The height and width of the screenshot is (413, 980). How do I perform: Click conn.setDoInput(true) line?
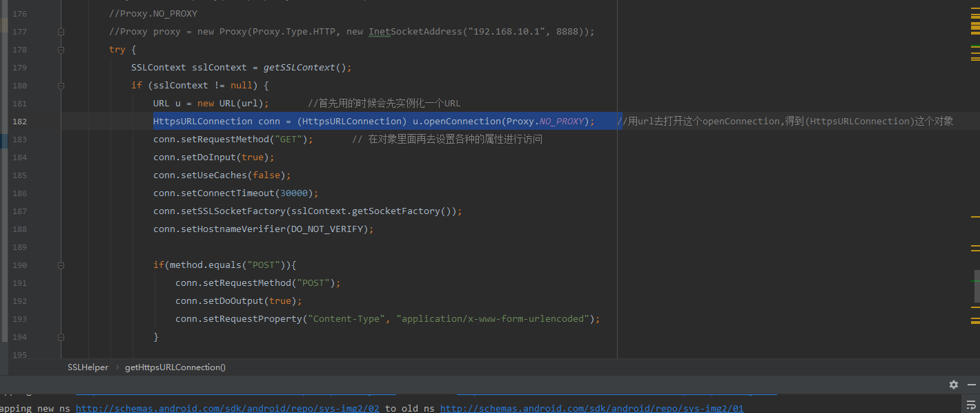tap(214, 157)
